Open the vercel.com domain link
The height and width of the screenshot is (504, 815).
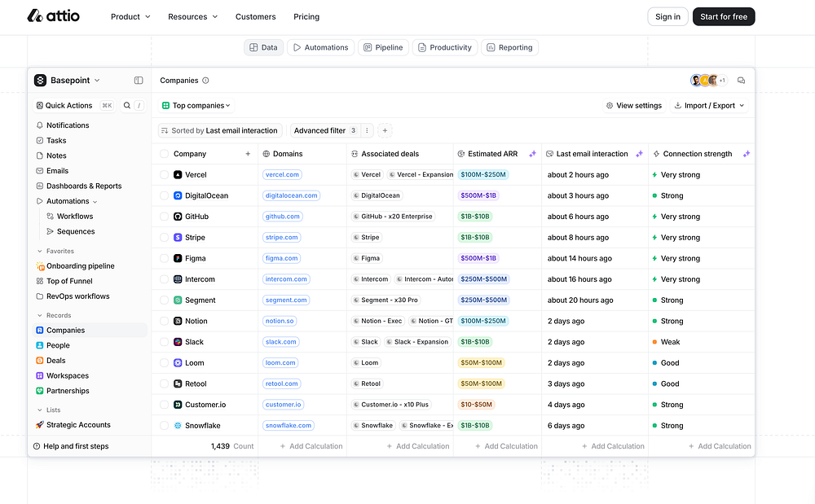click(282, 175)
